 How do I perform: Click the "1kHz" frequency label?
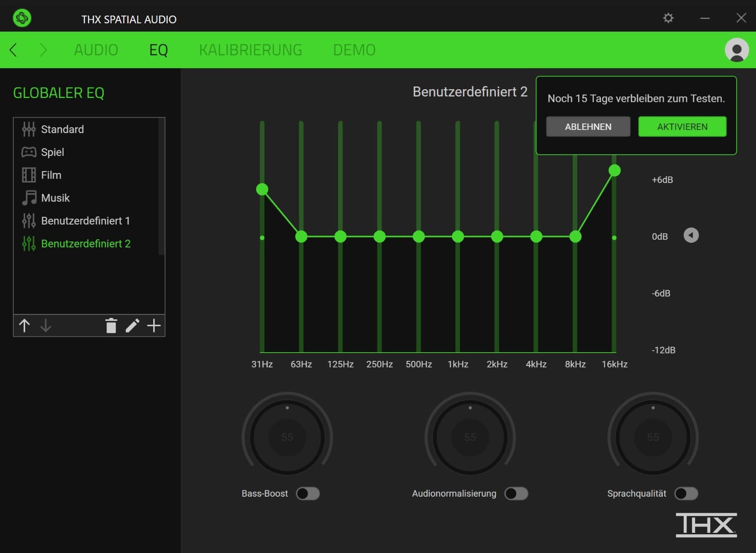click(458, 365)
